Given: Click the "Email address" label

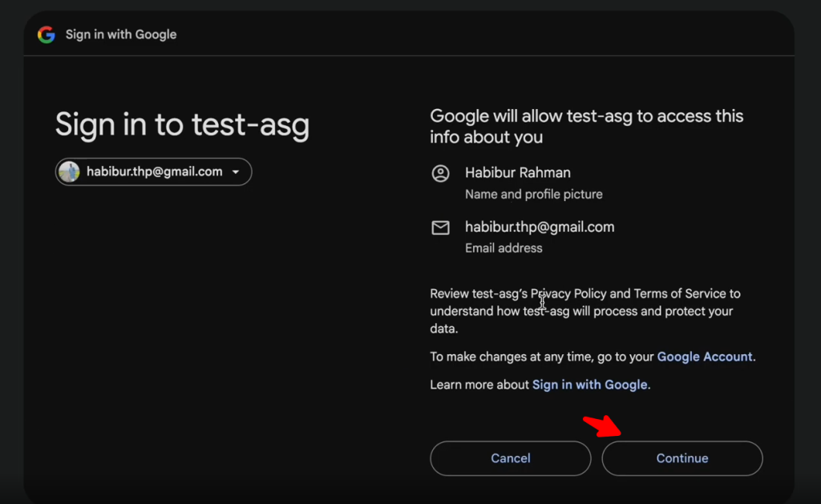Looking at the screenshot, I should point(504,248).
